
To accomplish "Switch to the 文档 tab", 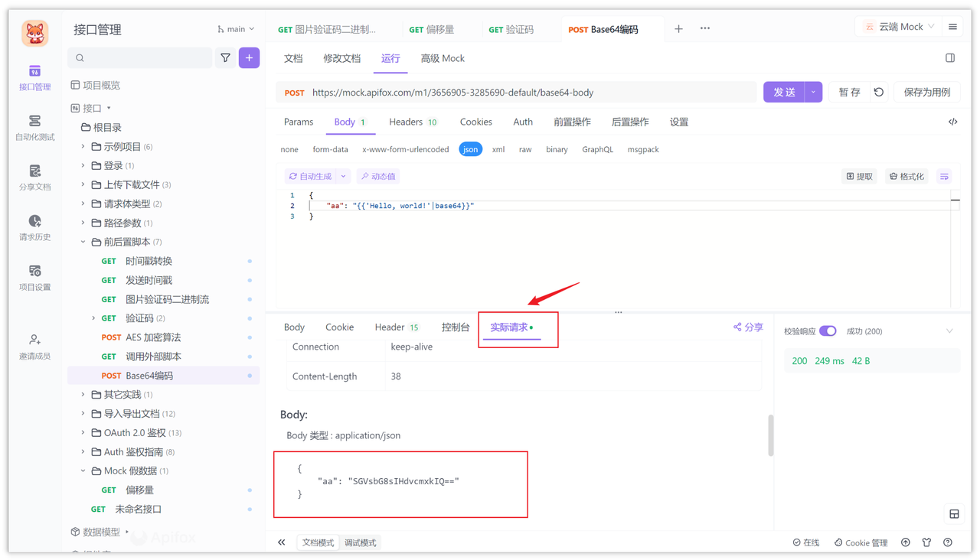I will [293, 59].
